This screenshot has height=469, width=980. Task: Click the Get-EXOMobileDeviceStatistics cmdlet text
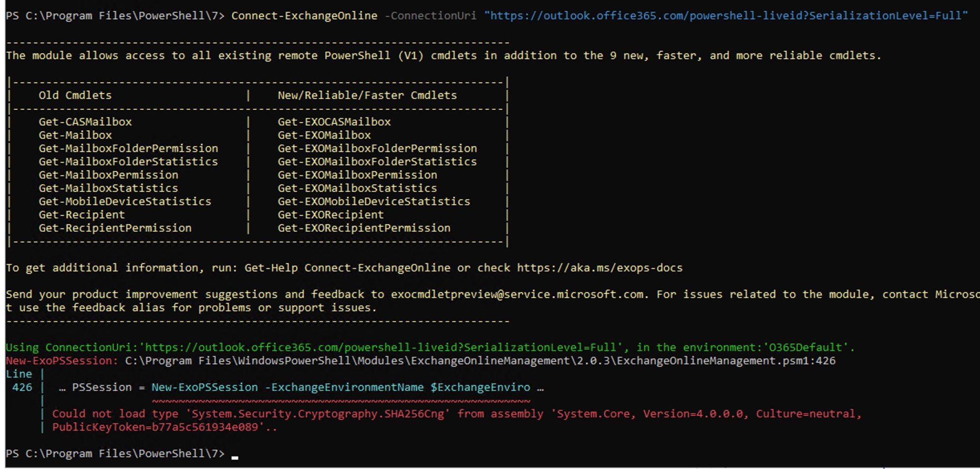(x=374, y=201)
